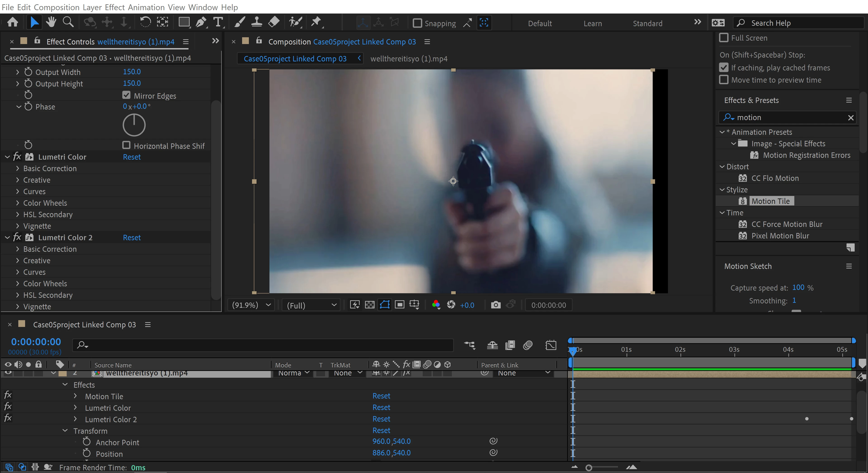Click the Rotation tool icon
This screenshot has height=473, width=868.
tap(145, 22)
